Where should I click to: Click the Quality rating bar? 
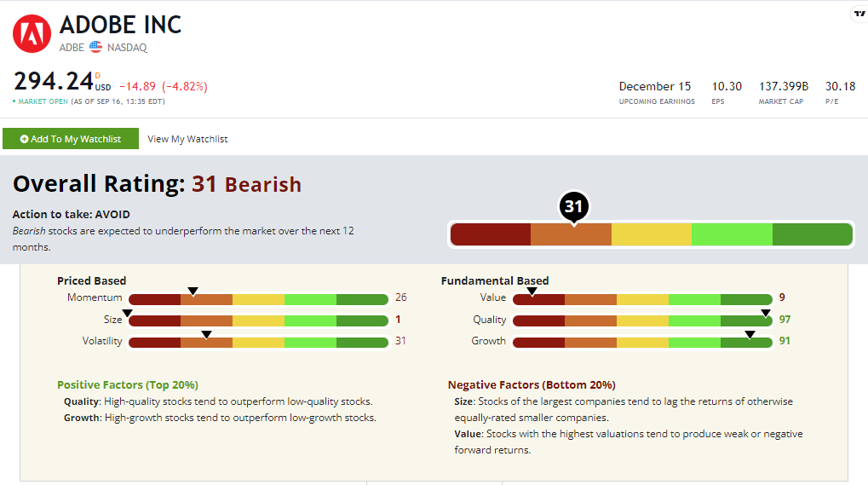click(x=642, y=320)
